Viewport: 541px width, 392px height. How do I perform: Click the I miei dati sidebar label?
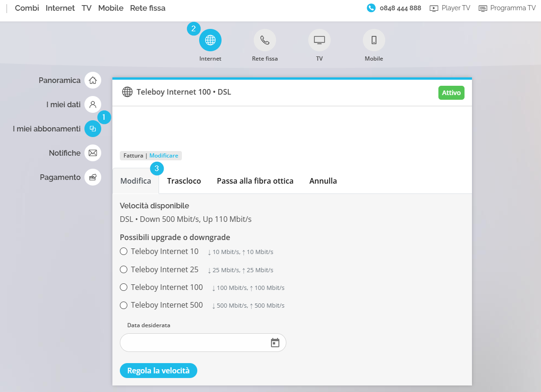(x=63, y=104)
